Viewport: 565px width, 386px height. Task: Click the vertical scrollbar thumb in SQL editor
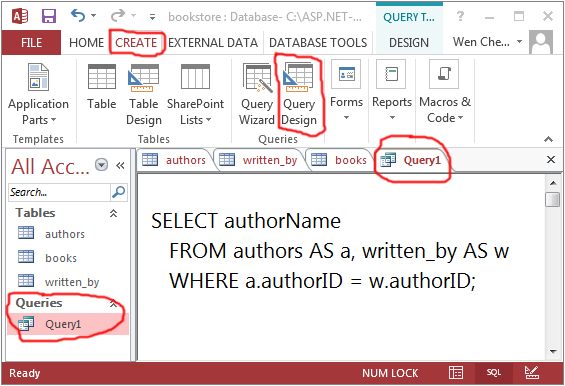point(552,199)
